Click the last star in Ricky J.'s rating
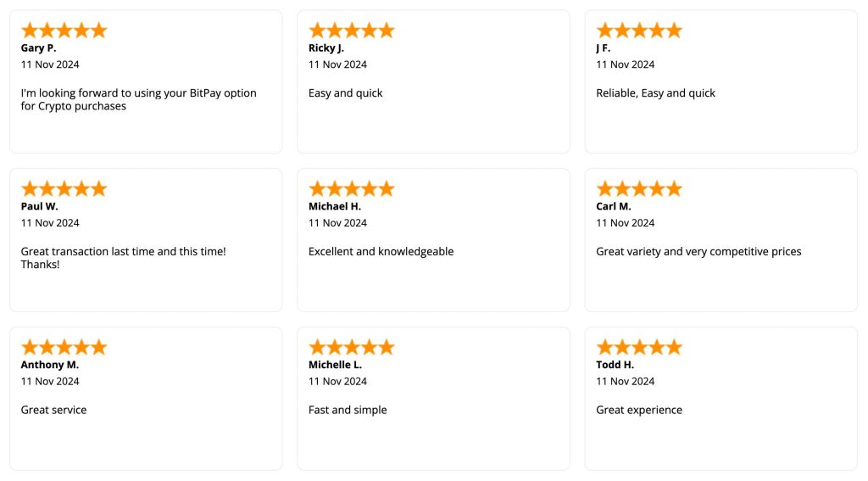Screen dimensions: 868x481 387,31
